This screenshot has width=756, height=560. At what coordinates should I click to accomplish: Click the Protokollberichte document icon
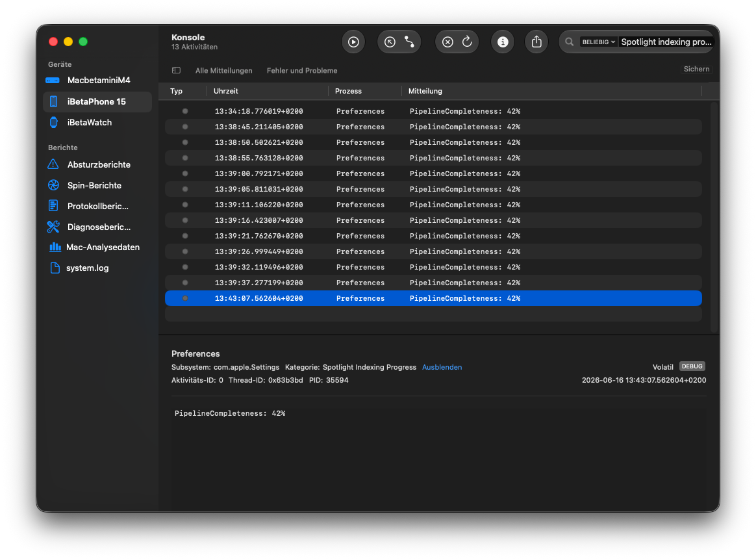point(53,206)
